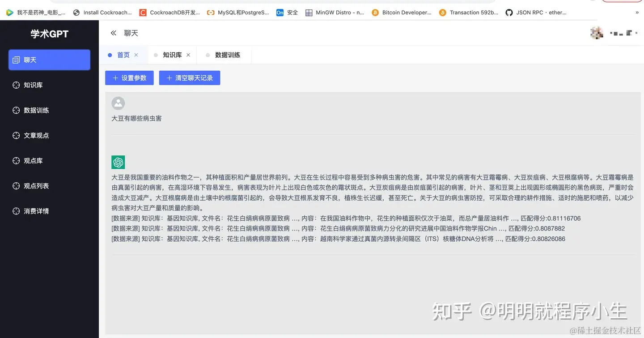Click the data source line scored 0.8087882
Image resolution: width=644 pixels, height=338 pixels.
click(338, 228)
